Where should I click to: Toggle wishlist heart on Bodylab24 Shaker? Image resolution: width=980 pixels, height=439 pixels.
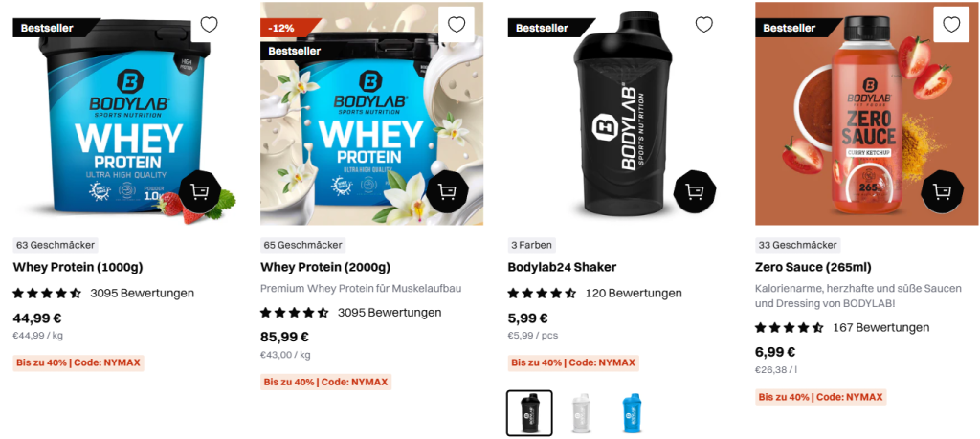pos(703,25)
